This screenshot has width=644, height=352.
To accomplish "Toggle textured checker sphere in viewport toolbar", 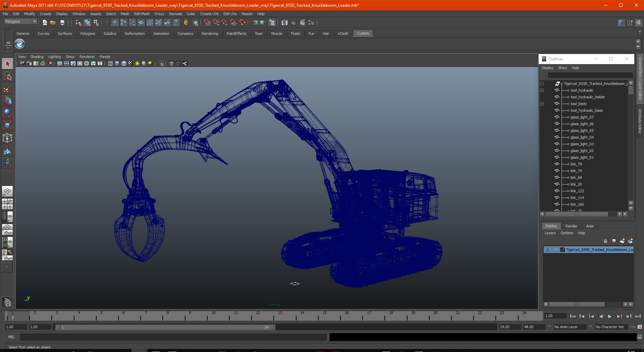I will coord(130,63).
